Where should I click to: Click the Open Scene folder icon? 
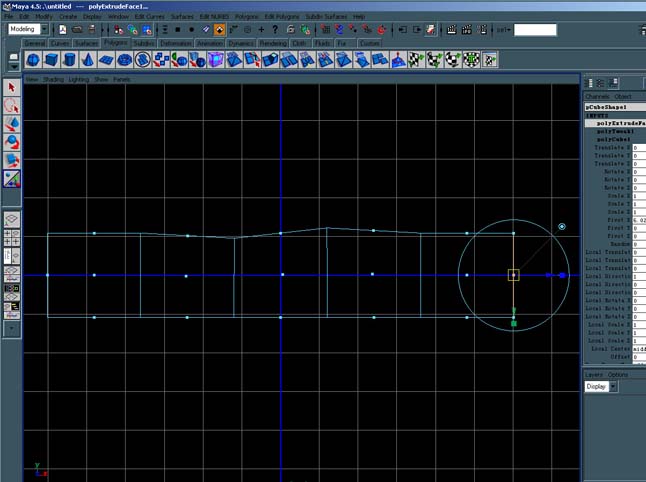(x=77, y=30)
